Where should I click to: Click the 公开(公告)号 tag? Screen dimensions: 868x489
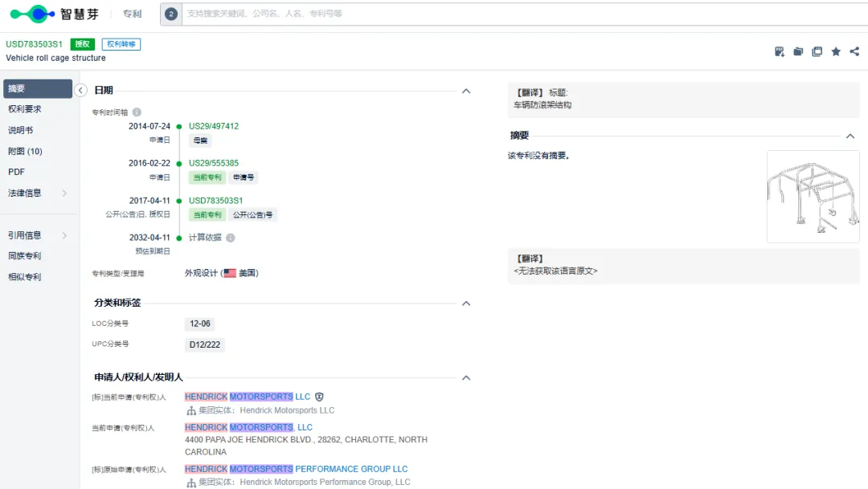252,214
